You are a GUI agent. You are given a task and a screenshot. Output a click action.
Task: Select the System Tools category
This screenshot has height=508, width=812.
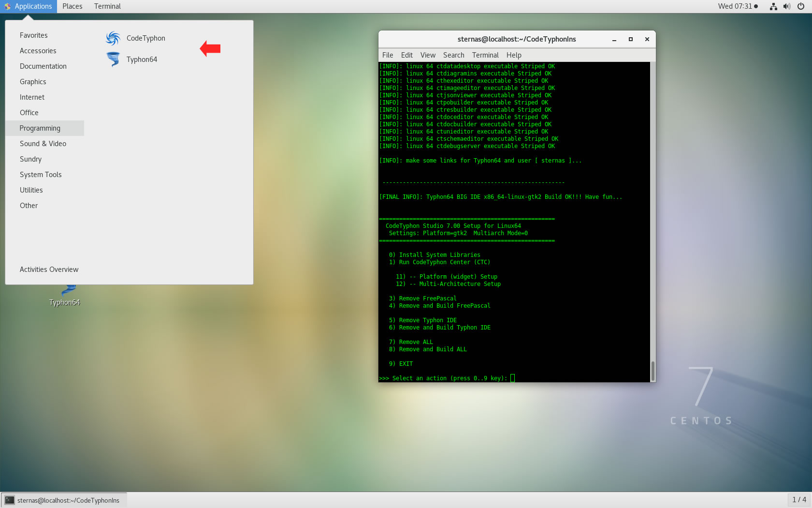[x=44, y=175]
